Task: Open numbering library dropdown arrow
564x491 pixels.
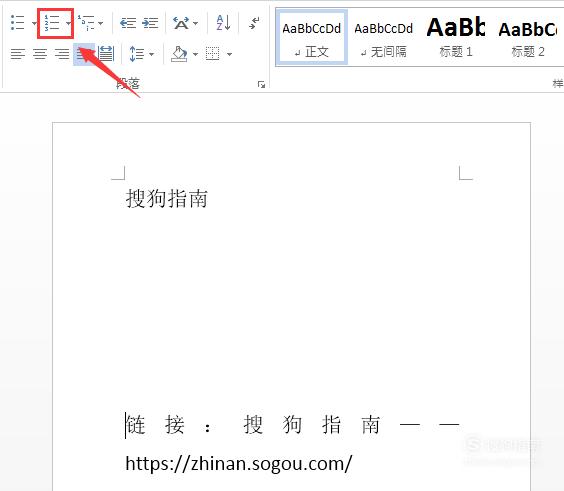Action: pos(68,24)
